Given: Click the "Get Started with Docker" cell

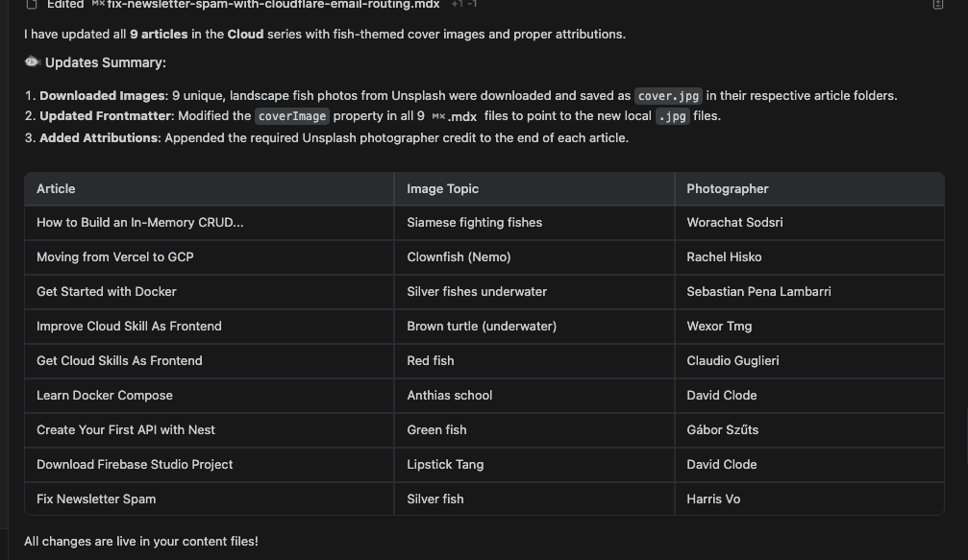Looking at the screenshot, I should coord(209,292).
